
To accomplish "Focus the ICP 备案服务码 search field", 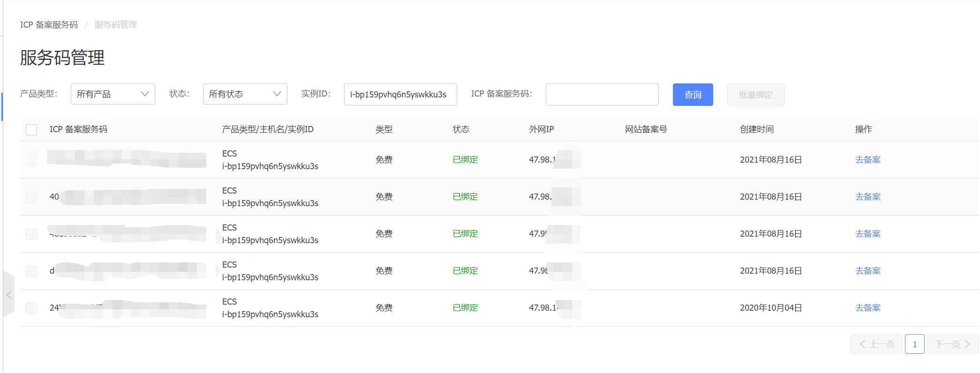I will (602, 95).
